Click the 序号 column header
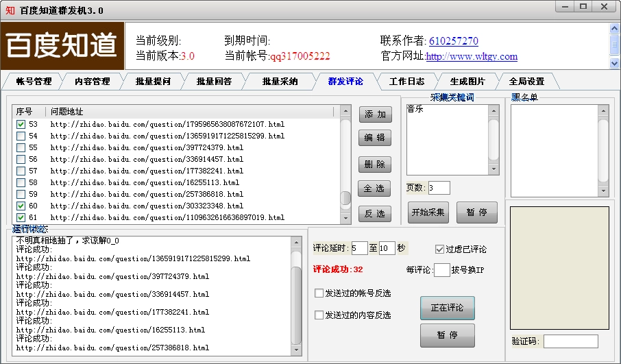The image size is (621, 364). pyautogui.click(x=29, y=112)
